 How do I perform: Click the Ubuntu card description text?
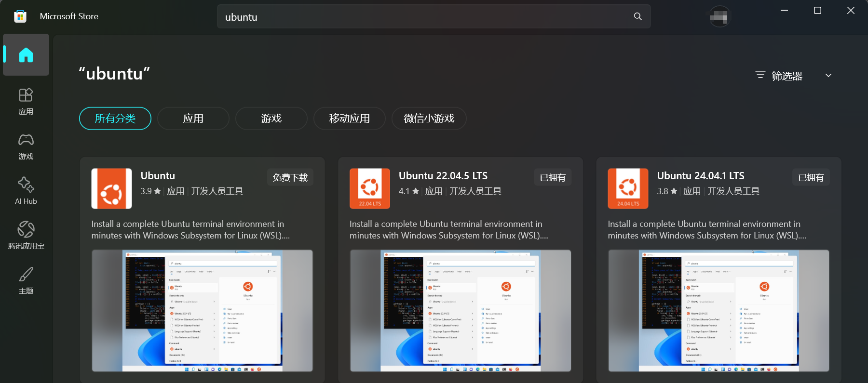pos(190,230)
